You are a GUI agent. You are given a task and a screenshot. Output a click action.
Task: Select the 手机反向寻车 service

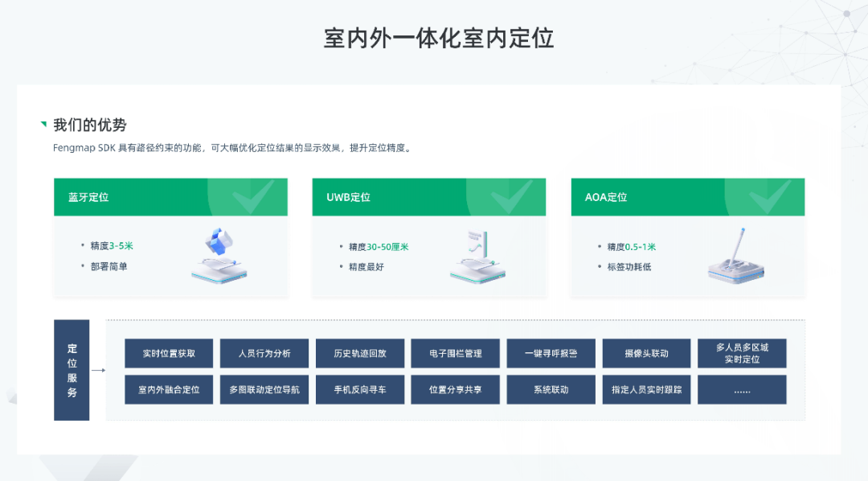pos(359,389)
